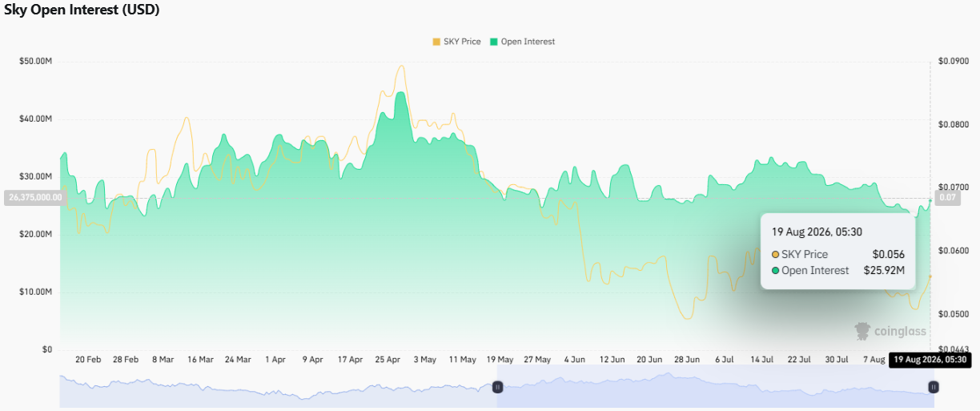The width and height of the screenshot is (980, 411).
Task: Click the 28 Jun date label
Action: pyautogui.click(x=687, y=360)
